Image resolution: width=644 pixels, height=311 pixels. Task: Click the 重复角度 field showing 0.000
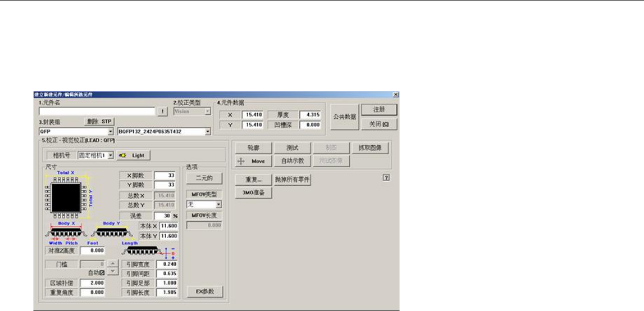pos(92,293)
